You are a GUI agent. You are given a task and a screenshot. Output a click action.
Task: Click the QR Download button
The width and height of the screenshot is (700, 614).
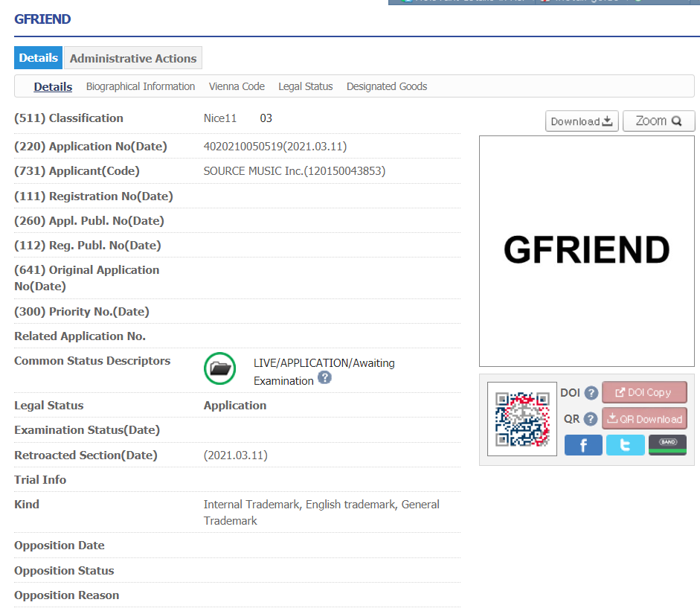tap(644, 419)
